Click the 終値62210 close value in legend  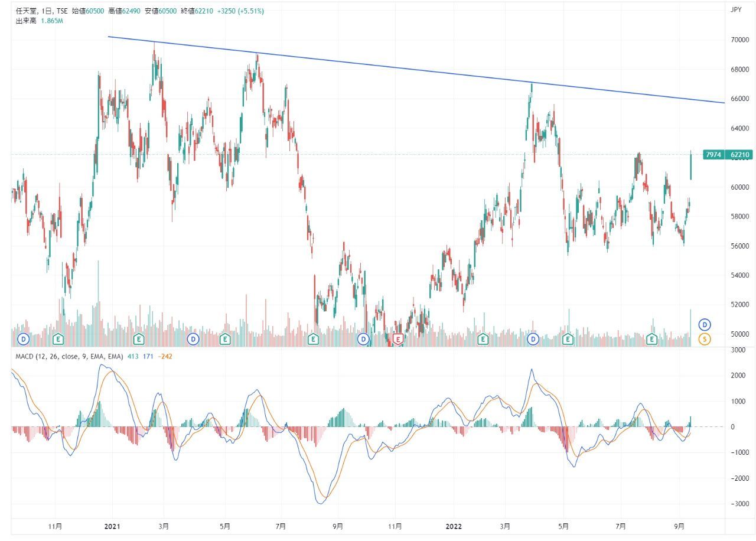196,11
